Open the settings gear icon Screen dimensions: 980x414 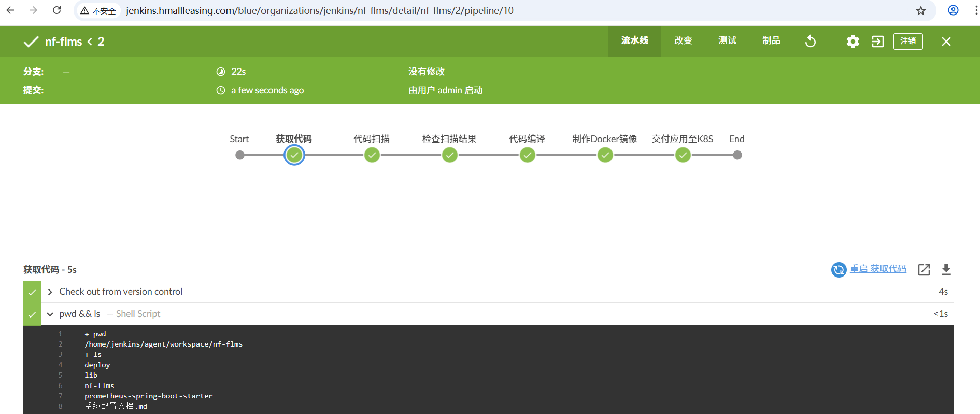(x=853, y=42)
